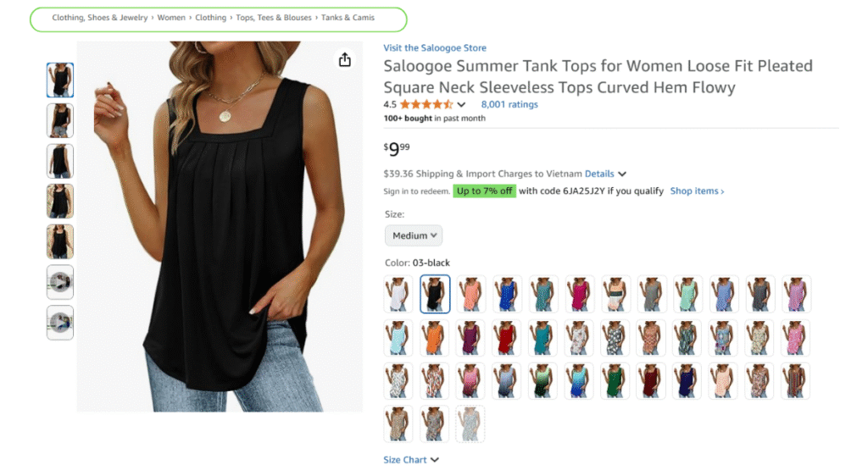Go to Tanks & Camis breadcrumb
868x470 pixels.
point(348,18)
